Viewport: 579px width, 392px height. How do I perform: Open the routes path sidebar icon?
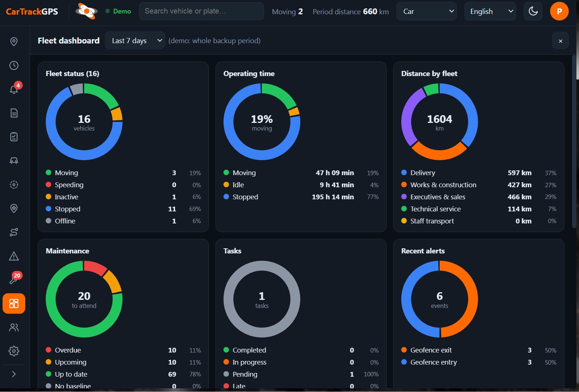[x=14, y=232]
